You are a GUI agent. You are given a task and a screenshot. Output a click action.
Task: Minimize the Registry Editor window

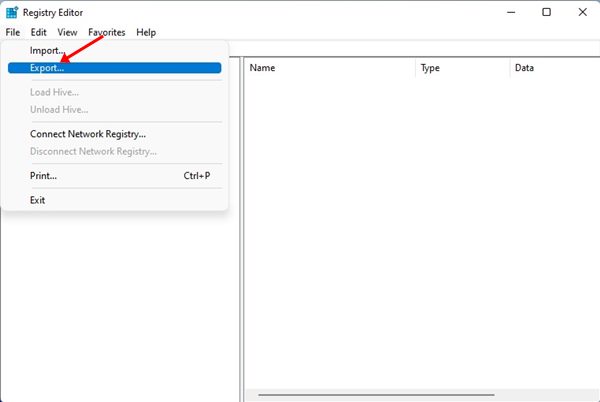click(511, 12)
